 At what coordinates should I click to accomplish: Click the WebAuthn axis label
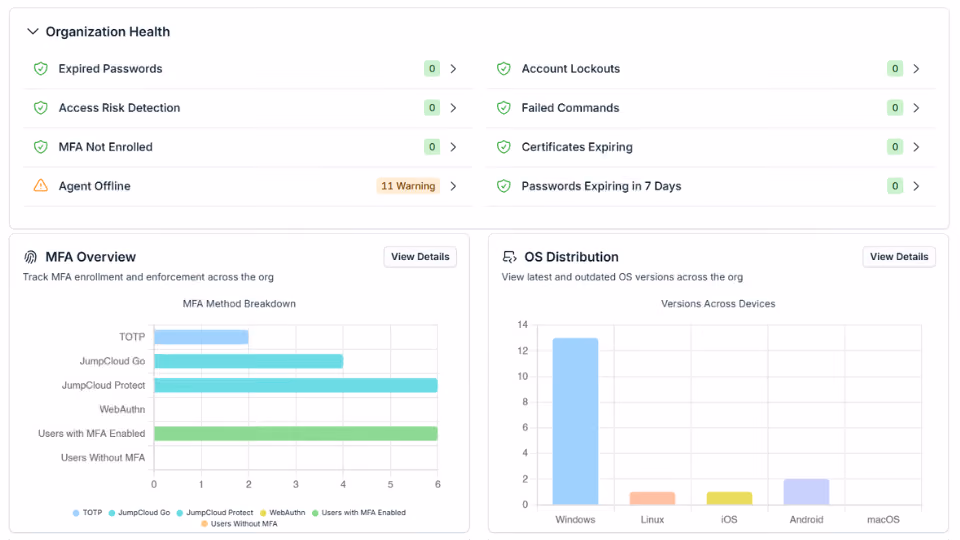(x=122, y=409)
